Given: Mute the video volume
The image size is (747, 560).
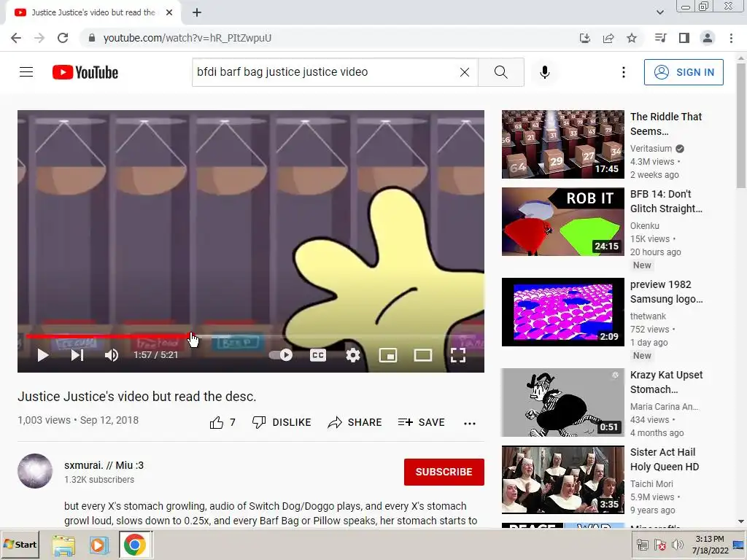Looking at the screenshot, I should click(112, 355).
